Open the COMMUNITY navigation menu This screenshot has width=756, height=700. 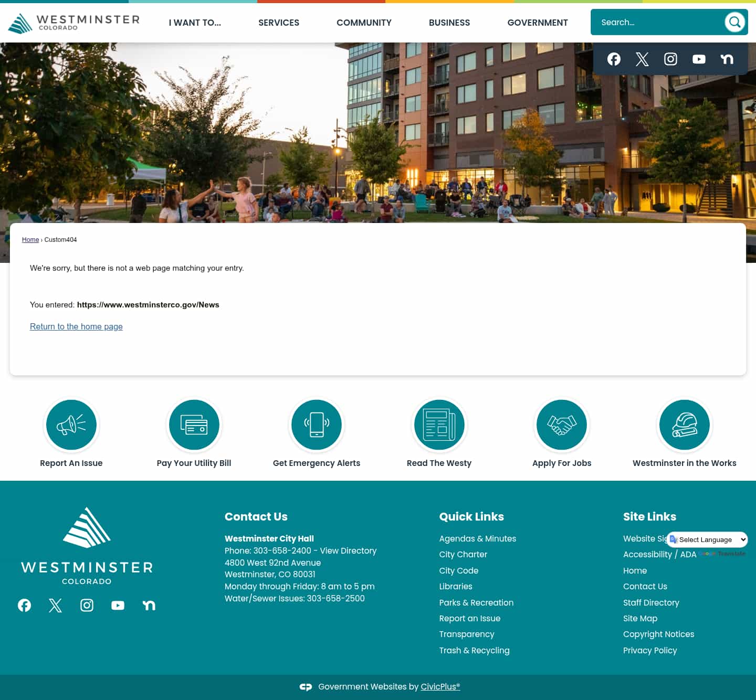coord(364,23)
